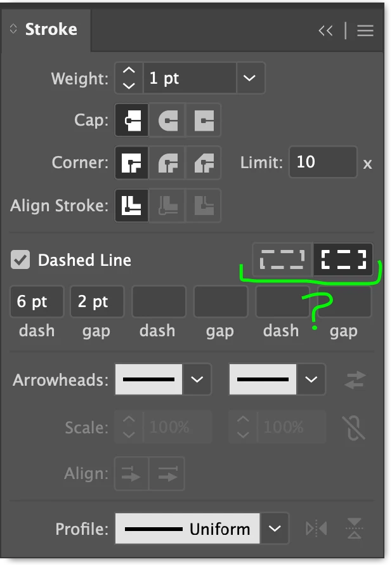Click the Limit value field

click(x=323, y=162)
